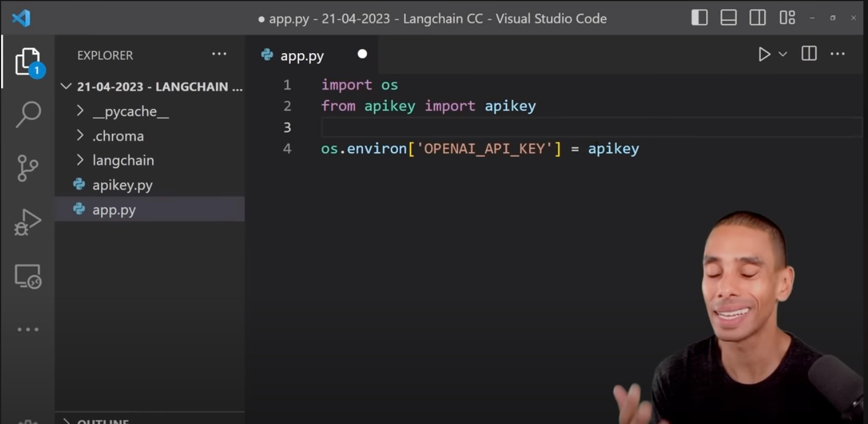Toggle the primary side bar visibility
Screen dimensions: 868x424
click(x=699, y=18)
